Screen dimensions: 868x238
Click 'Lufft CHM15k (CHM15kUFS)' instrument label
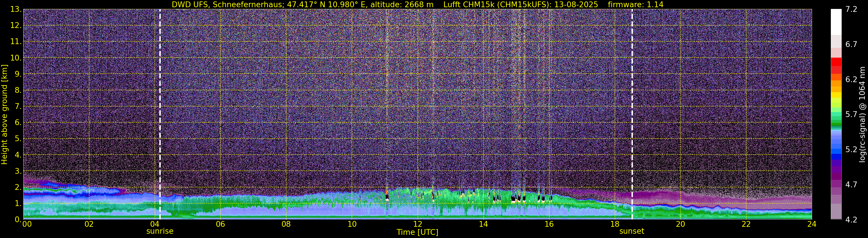[x=497, y=5]
